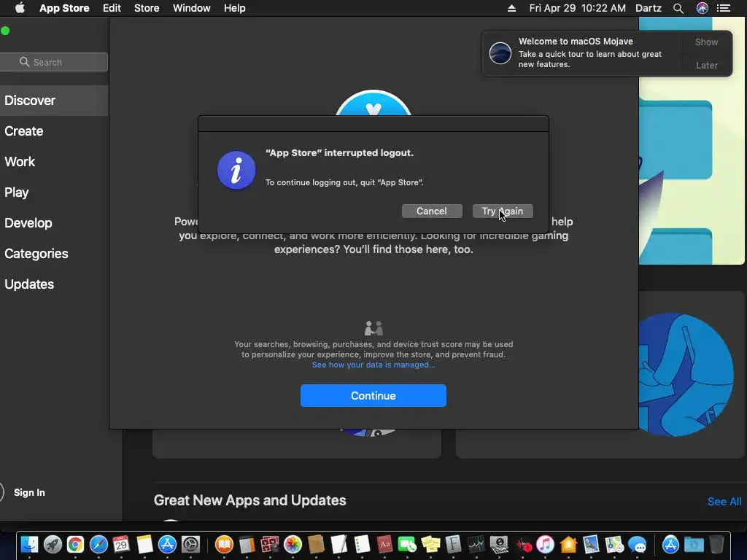This screenshot has width=747, height=560.
Task: Click the eject icon in menu bar
Action: (511, 8)
